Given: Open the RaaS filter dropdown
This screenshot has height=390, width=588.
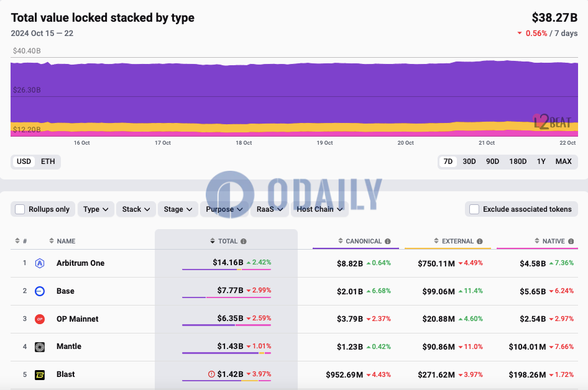Looking at the screenshot, I should tap(270, 209).
